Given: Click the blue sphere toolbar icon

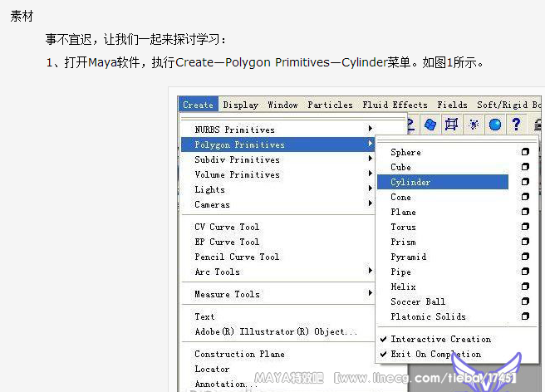Looking at the screenshot, I should 494,124.
